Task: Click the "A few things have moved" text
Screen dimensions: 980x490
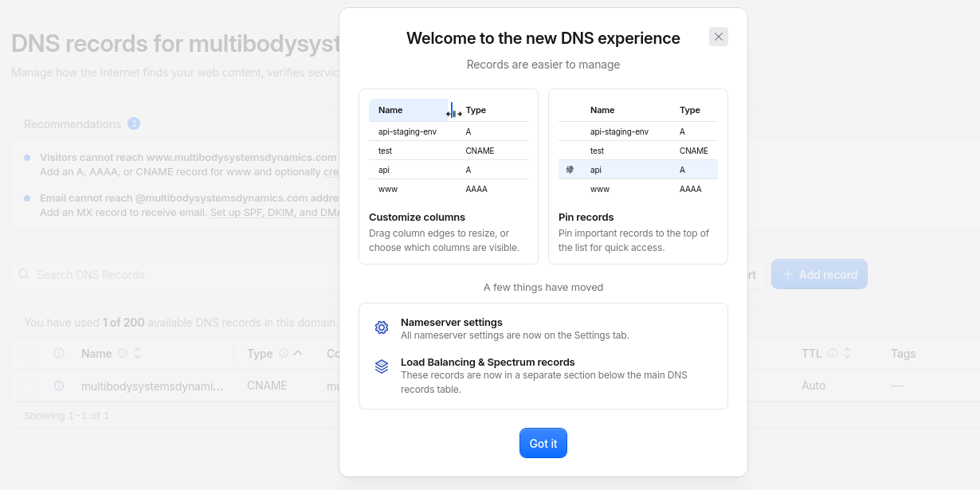Action: [x=543, y=287]
